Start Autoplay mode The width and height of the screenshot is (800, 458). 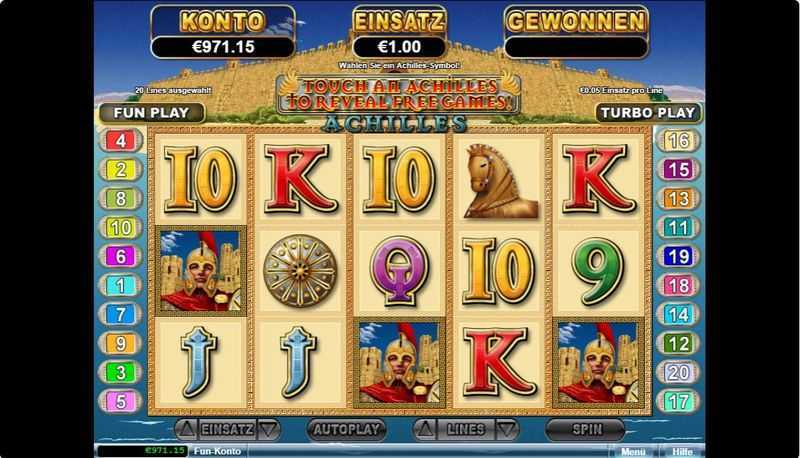tap(346, 429)
